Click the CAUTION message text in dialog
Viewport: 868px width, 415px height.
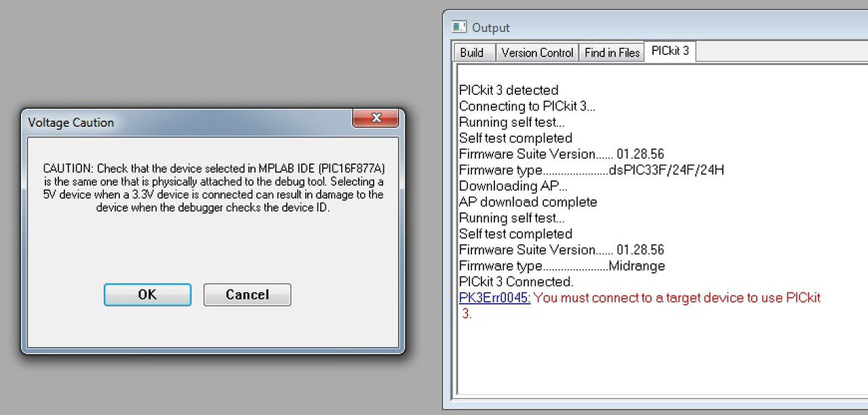tap(213, 188)
